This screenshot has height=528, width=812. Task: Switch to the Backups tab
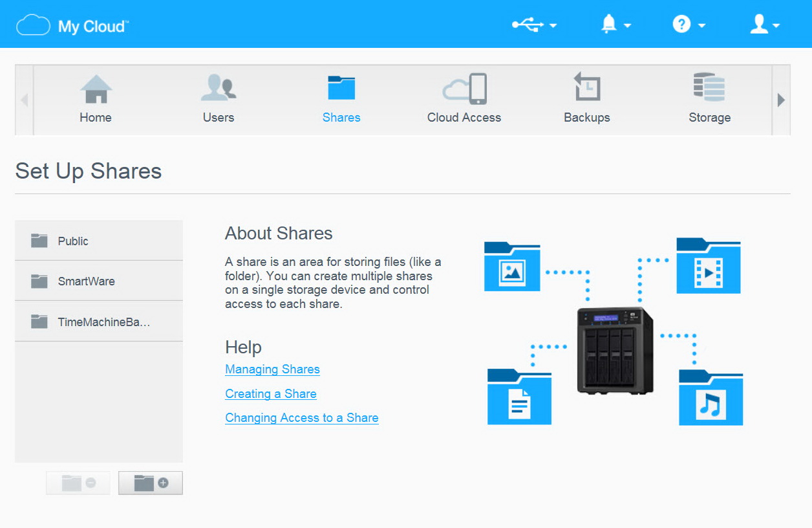(587, 98)
